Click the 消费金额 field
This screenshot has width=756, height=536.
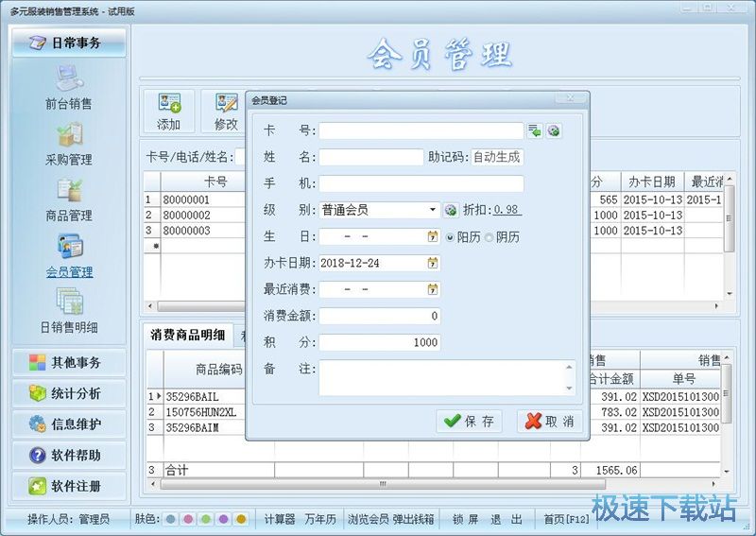click(380, 316)
